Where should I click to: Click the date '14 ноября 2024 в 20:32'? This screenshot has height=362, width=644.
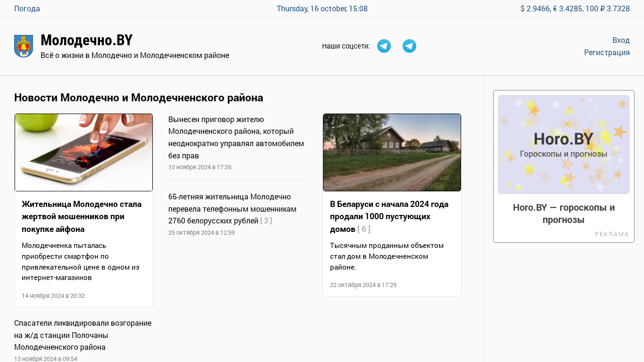click(53, 296)
